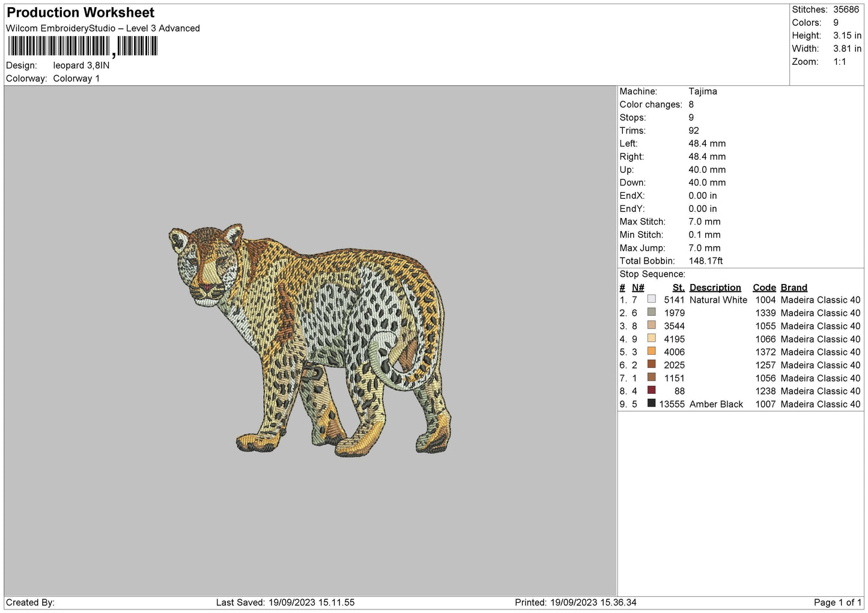Click the 'Colorway 1' value
The width and height of the screenshot is (868, 613).
(x=76, y=79)
